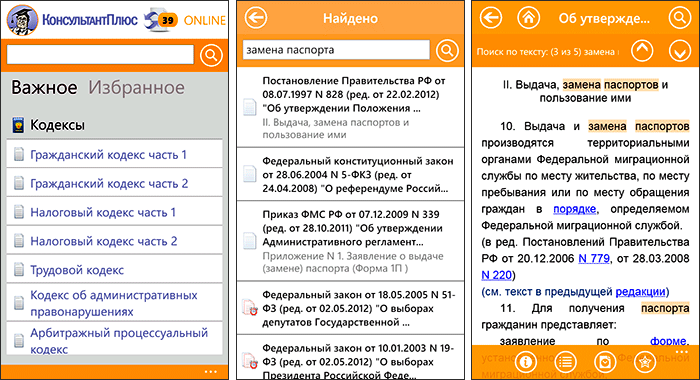This screenshot has width=700, height=380.
Task: Open Трудовой кодекс
Action: pyautogui.click(x=114, y=269)
